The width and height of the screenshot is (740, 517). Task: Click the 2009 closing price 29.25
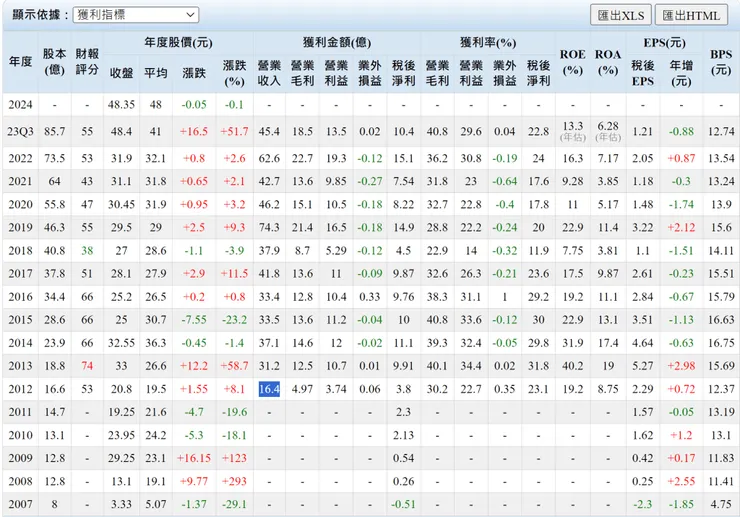click(x=121, y=458)
